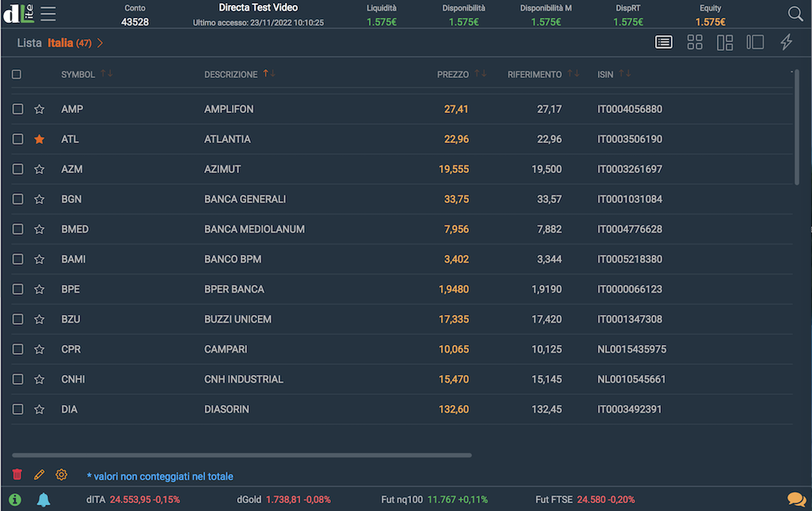Tick the BAMI row checkbox
This screenshot has height=511, width=812.
click(18, 259)
